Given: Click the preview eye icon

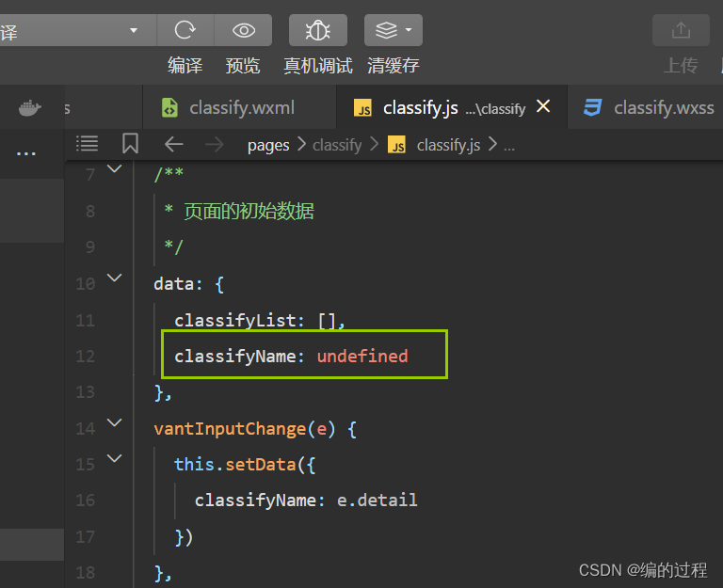Looking at the screenshot, I should [244, 30].
